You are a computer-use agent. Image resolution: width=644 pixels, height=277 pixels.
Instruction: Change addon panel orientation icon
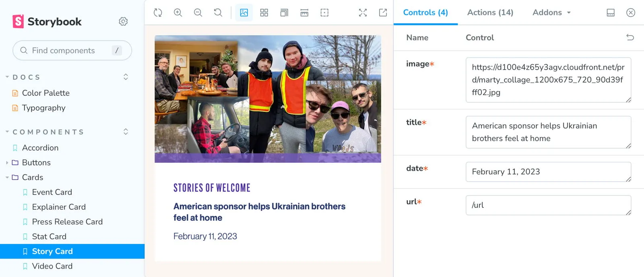click(x=611, y=12)
